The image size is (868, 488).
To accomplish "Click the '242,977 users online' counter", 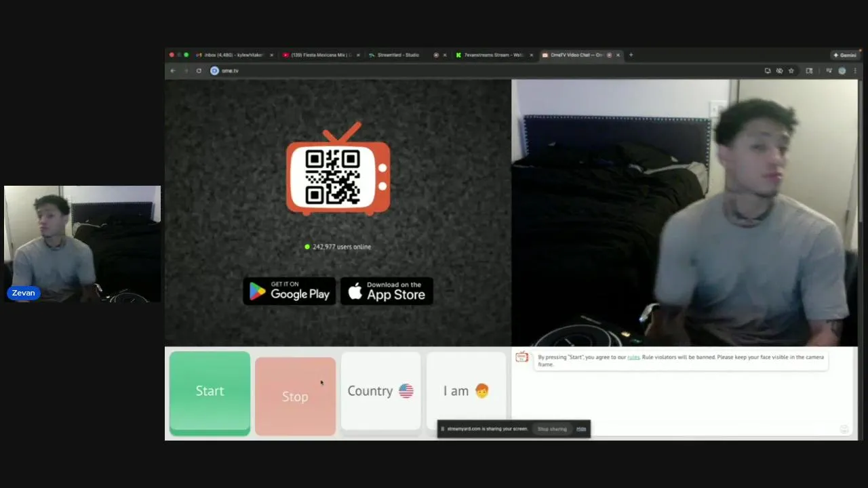I will 338,247.
